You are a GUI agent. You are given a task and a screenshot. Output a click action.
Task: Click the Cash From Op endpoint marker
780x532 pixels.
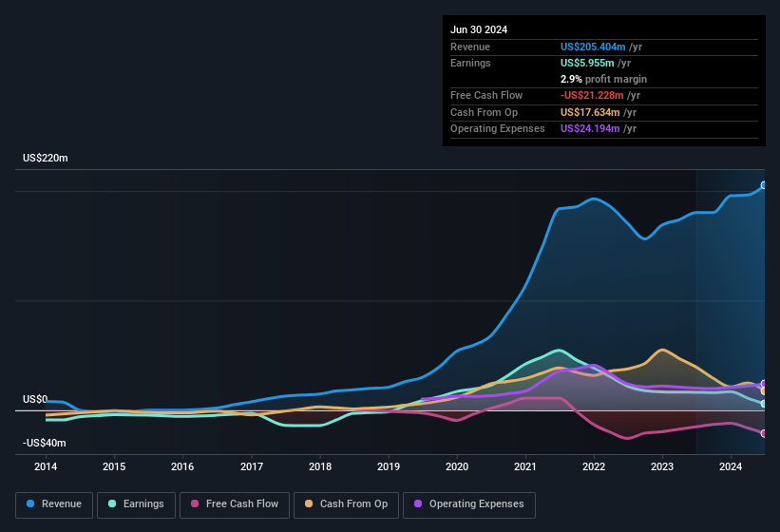pyautogui.click(x=764, y=391)
